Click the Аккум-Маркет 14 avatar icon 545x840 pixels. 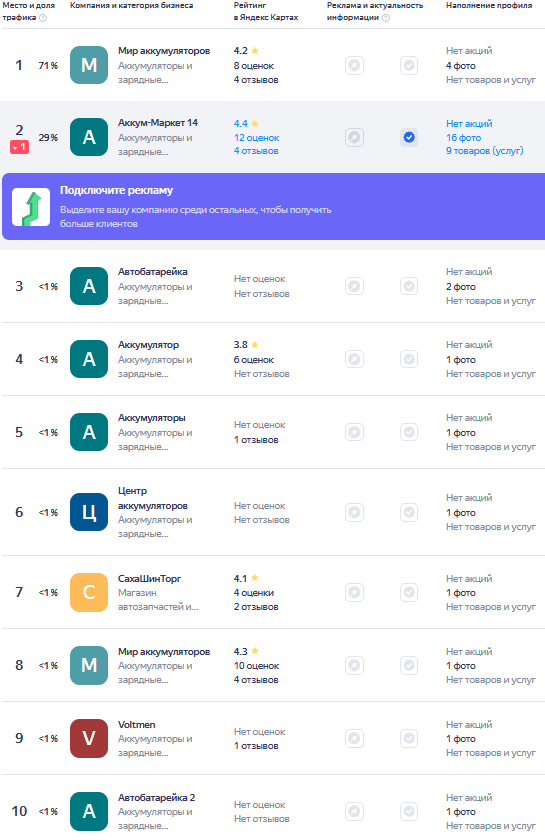[x=89, y=137]
